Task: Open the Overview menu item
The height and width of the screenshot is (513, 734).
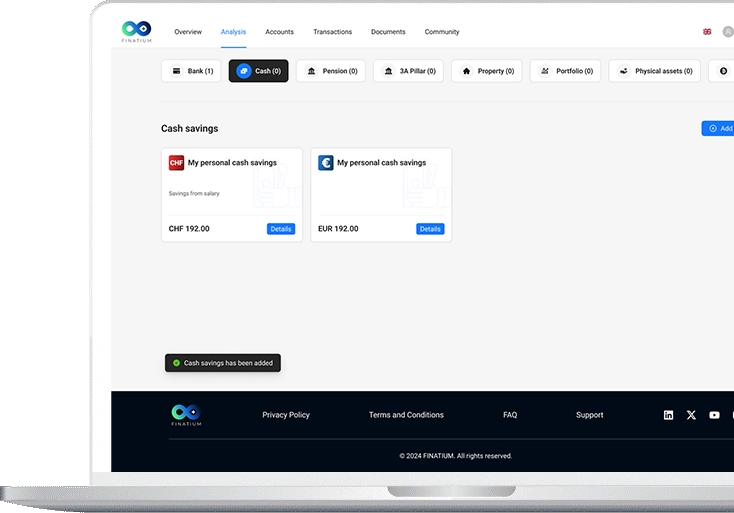Action: pos(188,32)
